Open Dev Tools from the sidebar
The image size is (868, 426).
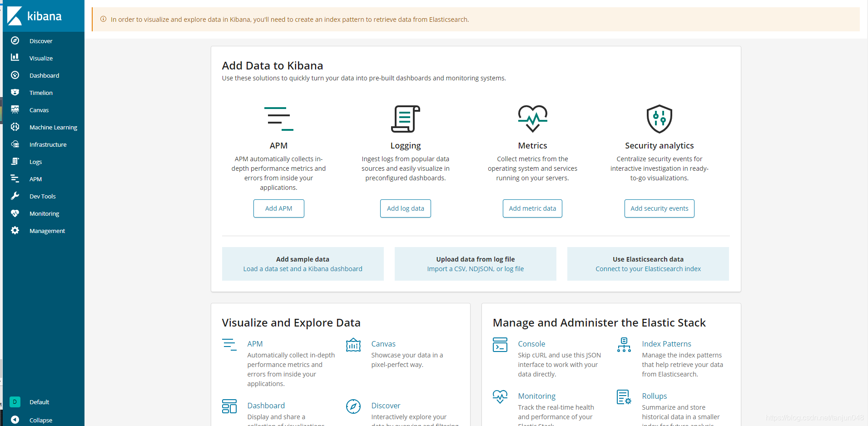(x=42, y=196)
